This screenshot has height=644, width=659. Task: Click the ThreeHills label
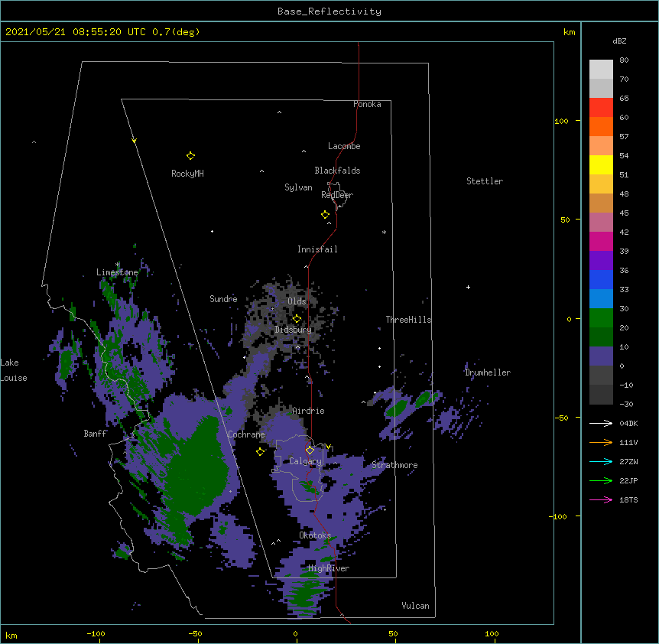pos(408,320)
